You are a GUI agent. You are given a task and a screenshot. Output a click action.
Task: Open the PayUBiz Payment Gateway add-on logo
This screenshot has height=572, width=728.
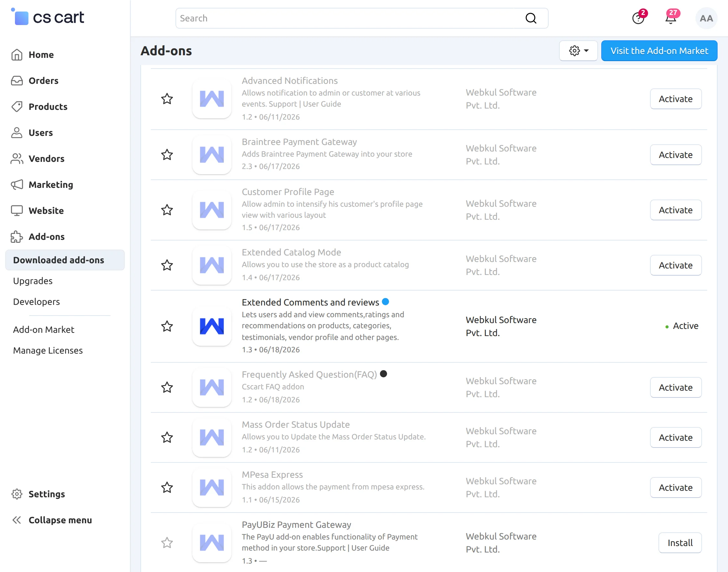point(212,542)
